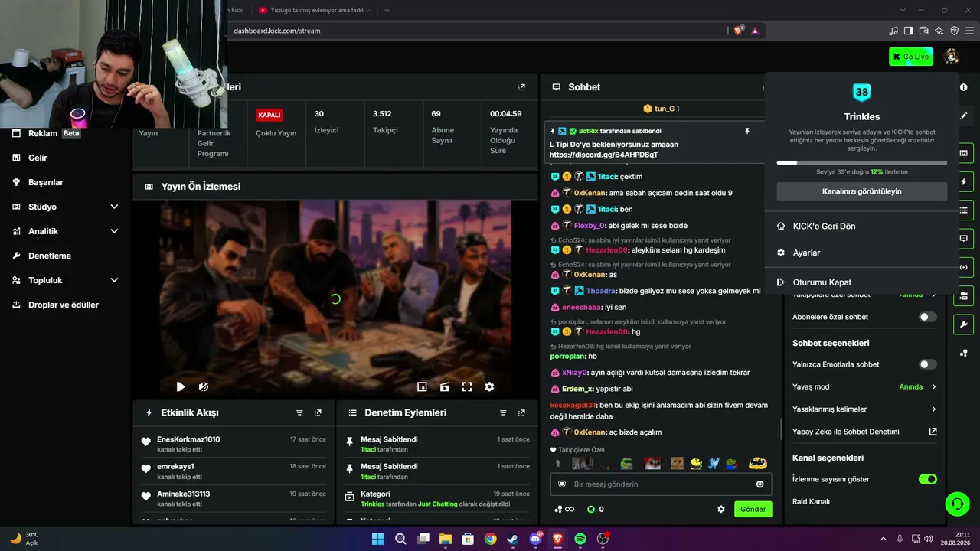Open Discord from the taskbar
This screenshot has height=551, width=980.
pos(535,539)
